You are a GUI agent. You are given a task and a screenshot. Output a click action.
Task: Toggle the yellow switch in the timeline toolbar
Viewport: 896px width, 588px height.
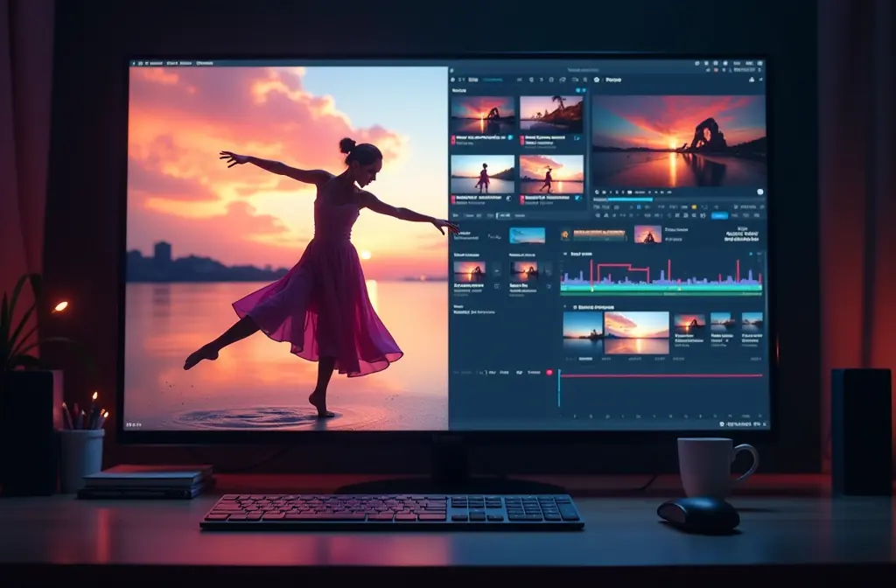tap(694, 207)
